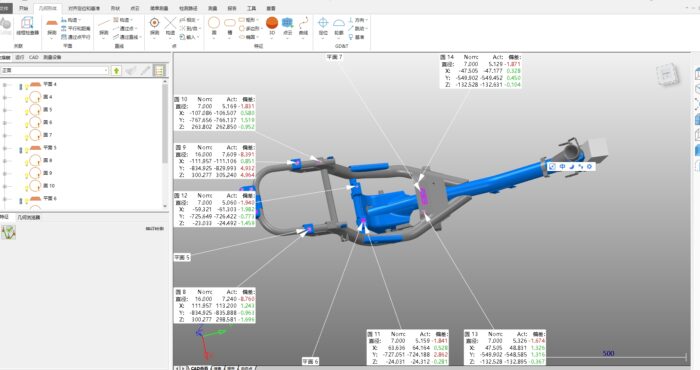700x370 pixels.
Task: Click the 基准 datum tool in GD&T
Action: 356,37
